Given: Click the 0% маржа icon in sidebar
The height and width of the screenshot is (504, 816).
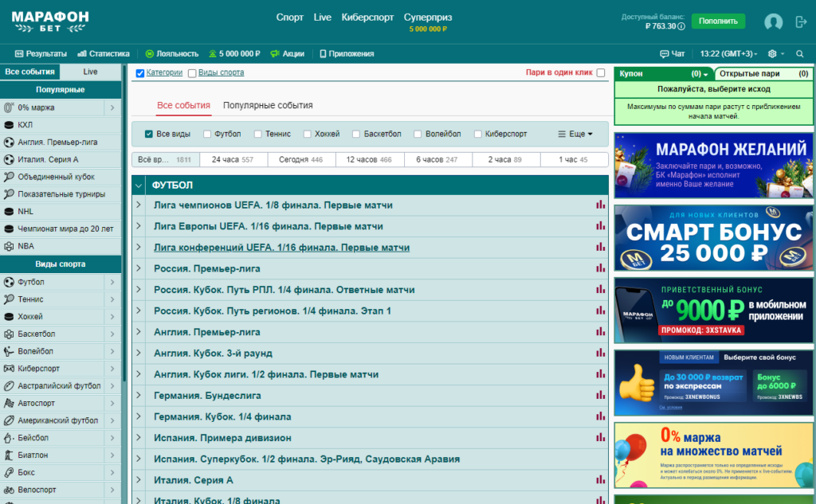Looking at the screenshot, I should [x=9, y=107].
